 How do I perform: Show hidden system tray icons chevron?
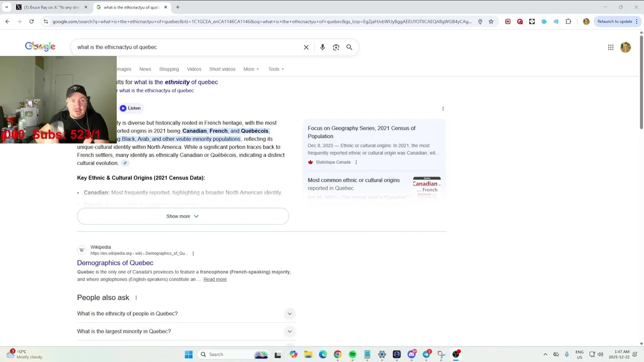[x=545, y=354]
